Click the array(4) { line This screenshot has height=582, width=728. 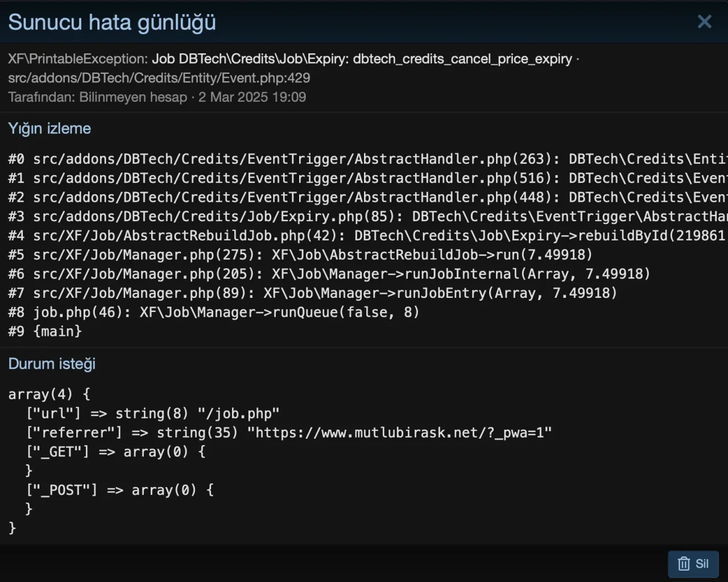point(49,394)
